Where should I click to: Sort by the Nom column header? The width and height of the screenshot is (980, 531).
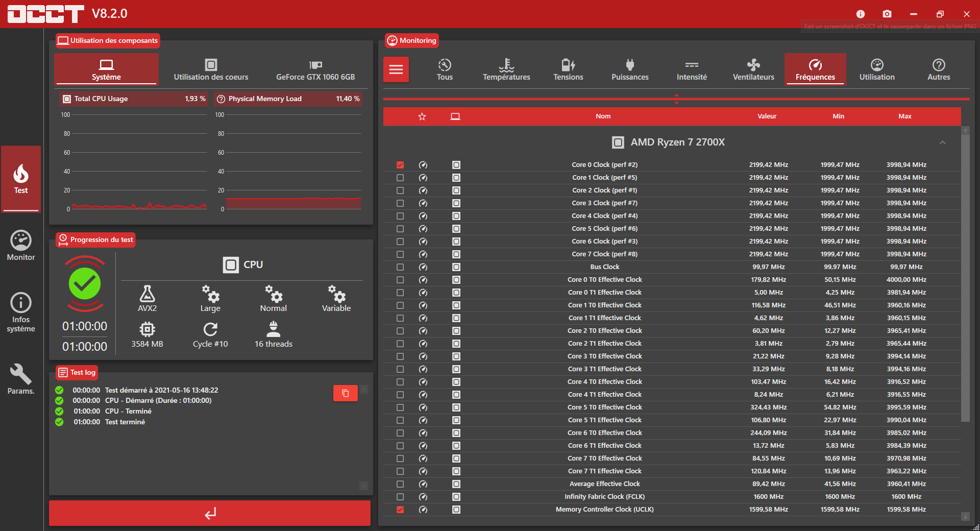tap(603, 116)
